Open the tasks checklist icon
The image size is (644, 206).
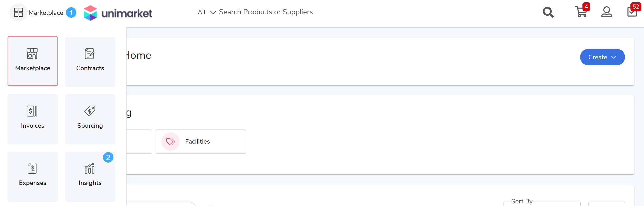click(x=632, y=12)
